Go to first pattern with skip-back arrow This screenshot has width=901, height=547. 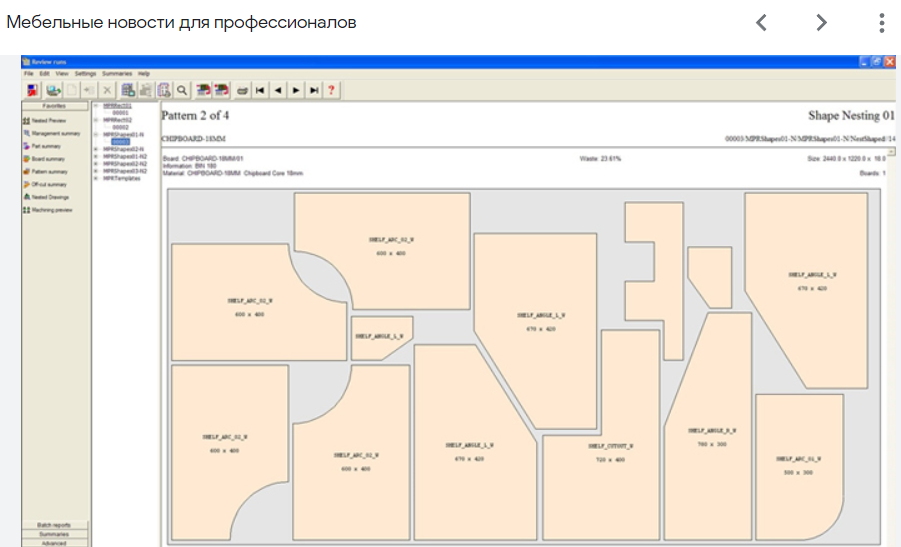pyautogui.click(x=260, y=90)
